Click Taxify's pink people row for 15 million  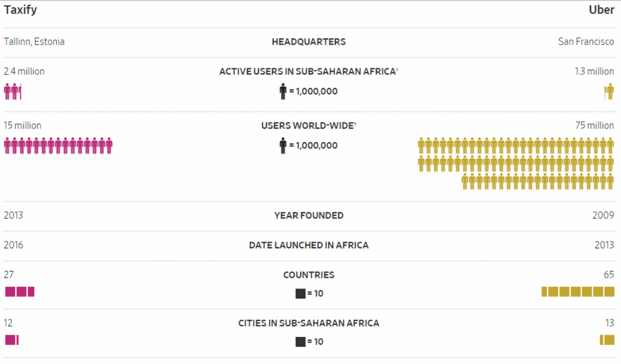[58, 146]
